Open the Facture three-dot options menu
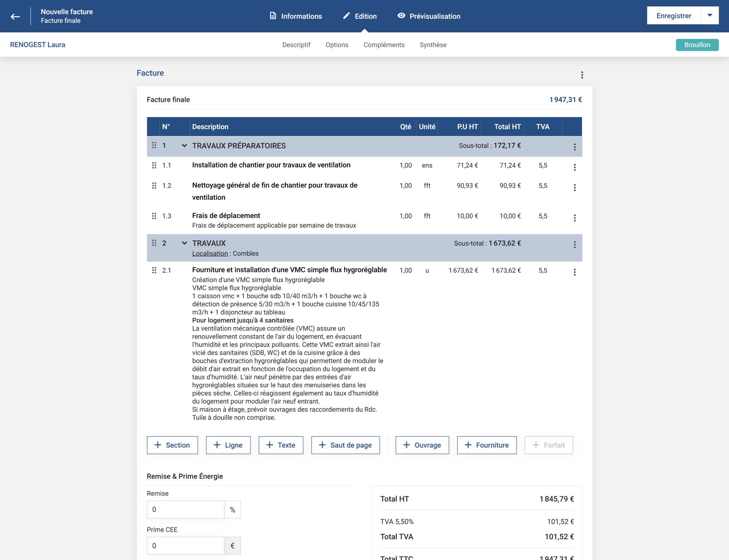The height and width of the screenshot is (560, 729). pos(582,75)
